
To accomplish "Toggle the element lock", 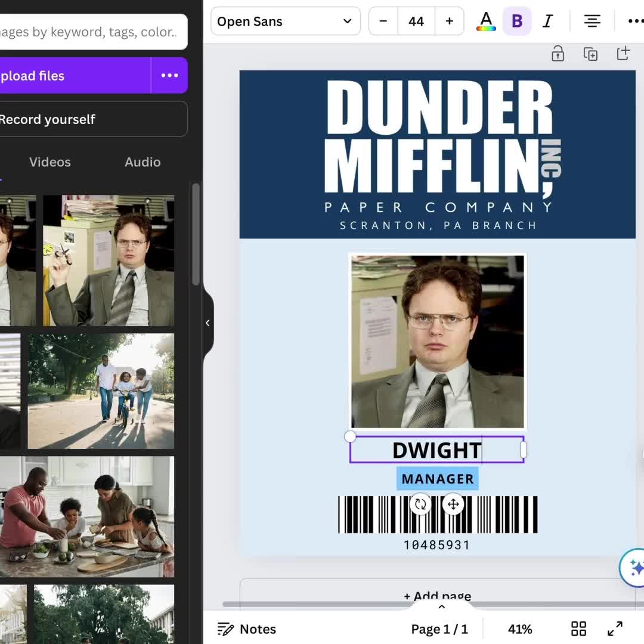I will (558, 53).
